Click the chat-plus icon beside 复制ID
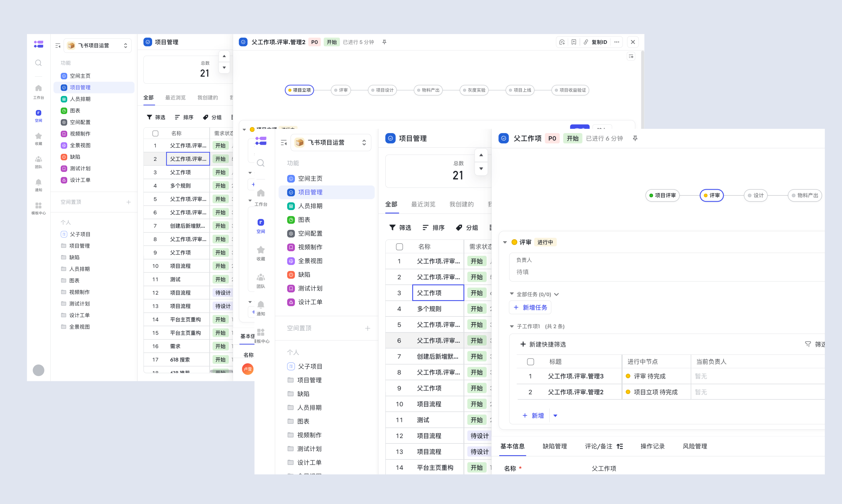 tap(562, 42)
